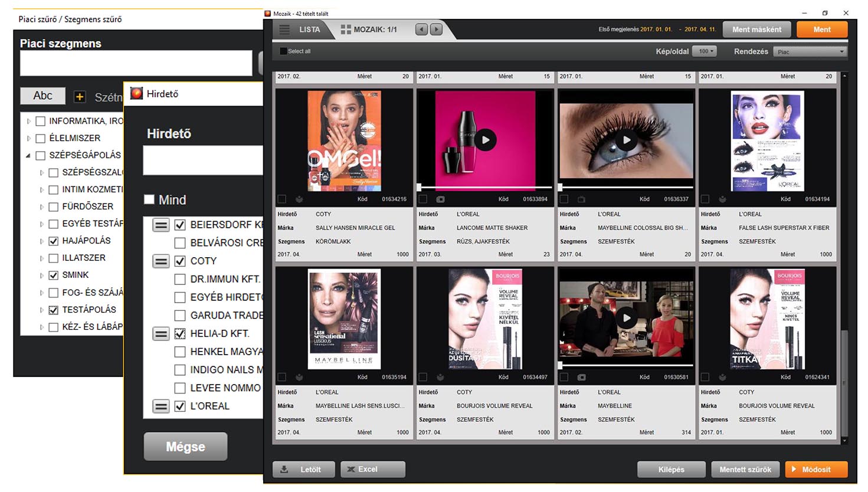Click the Letölt download button
Viewport: 868px width, 492px height.
click(x=304, y=470)
